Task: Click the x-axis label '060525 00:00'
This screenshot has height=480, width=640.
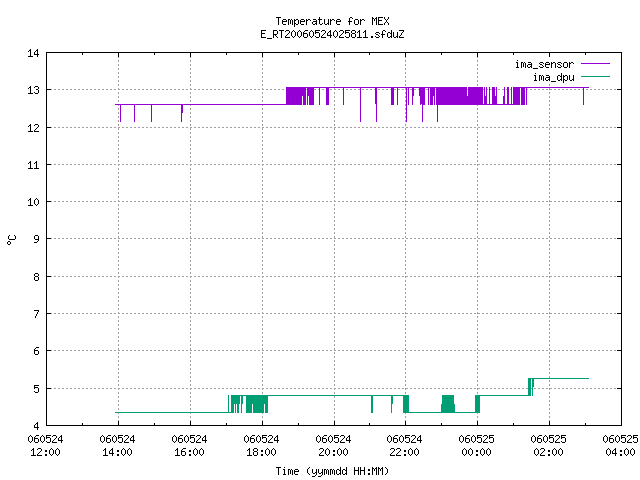Action: pos(476,446)
